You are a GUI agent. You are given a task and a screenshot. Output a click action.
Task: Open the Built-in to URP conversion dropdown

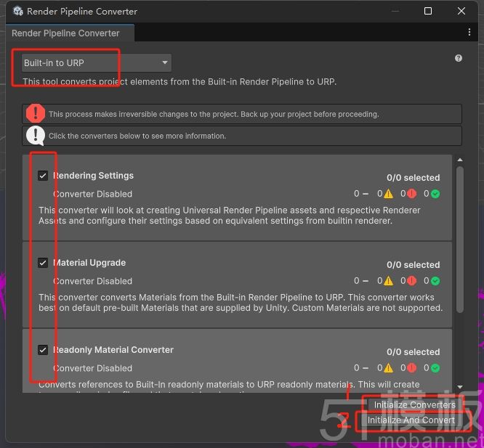point(97,63)
